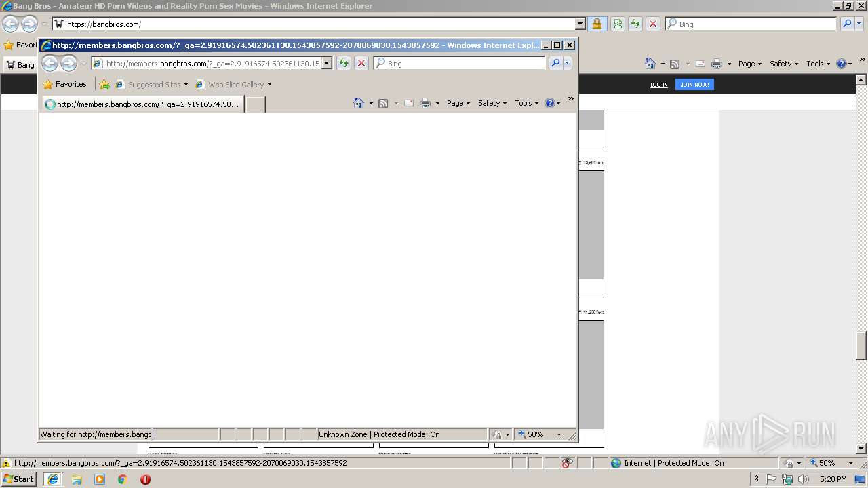The width and height of the screenshot is (868, 488).
Task: Click Bing search box in popup window
Action: point(459,63)
